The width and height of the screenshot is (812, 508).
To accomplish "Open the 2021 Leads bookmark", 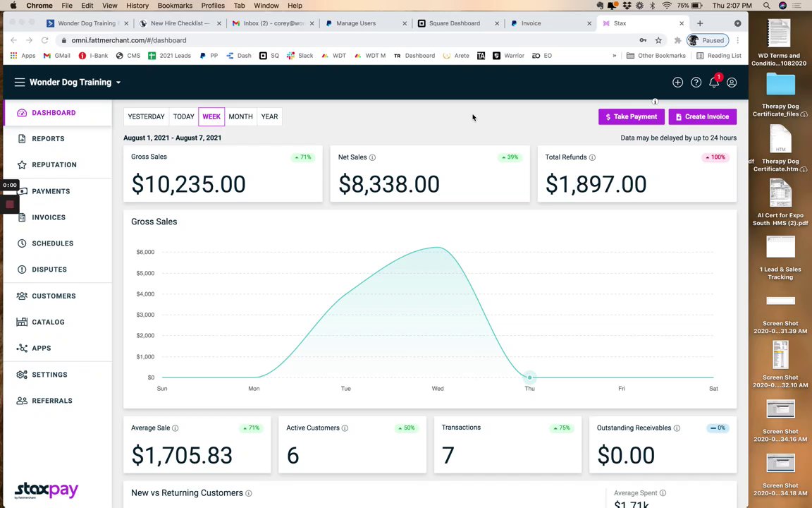I will pos(169,56).
